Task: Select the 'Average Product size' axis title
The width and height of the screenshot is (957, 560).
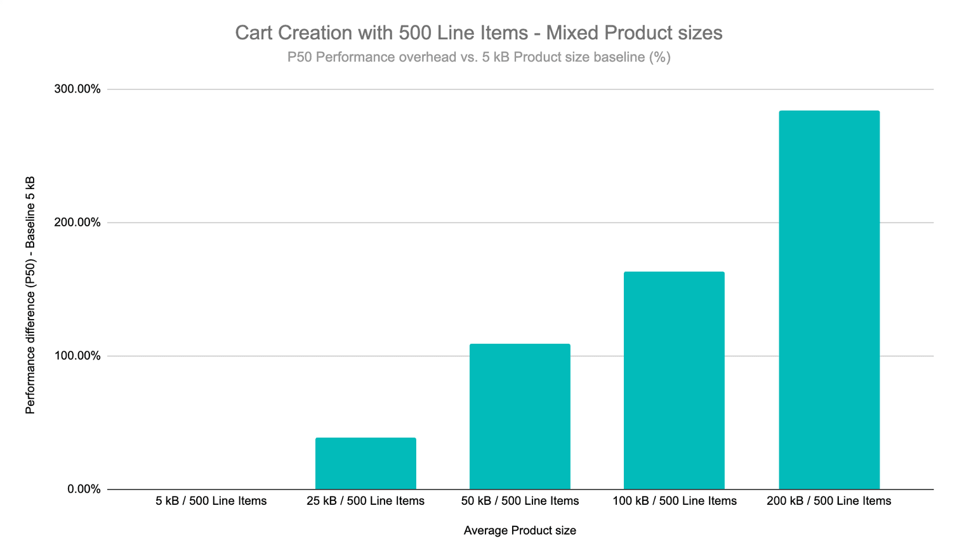Action: (520, 530)
